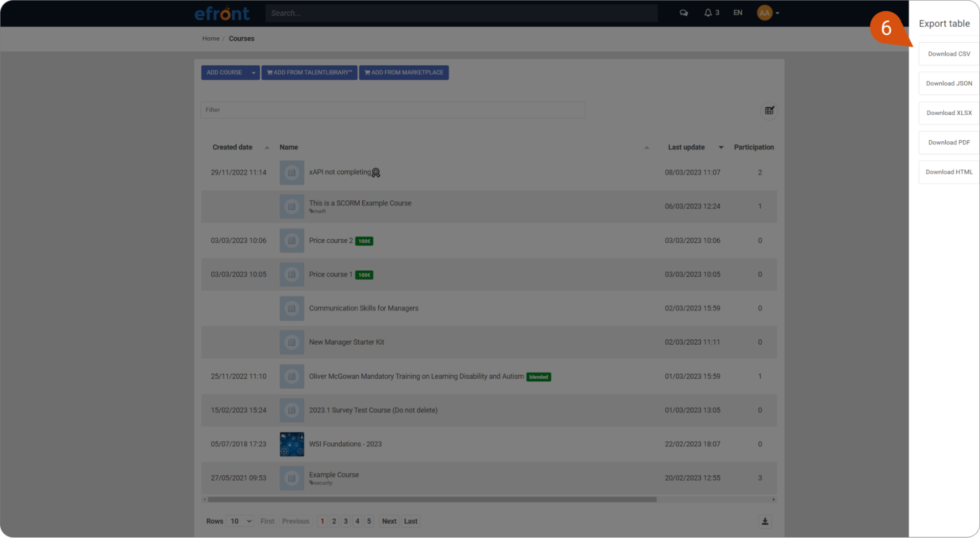Screen dimensions: 980x538
Task: Open the AA user avatar menu
Action: point(768,13)
